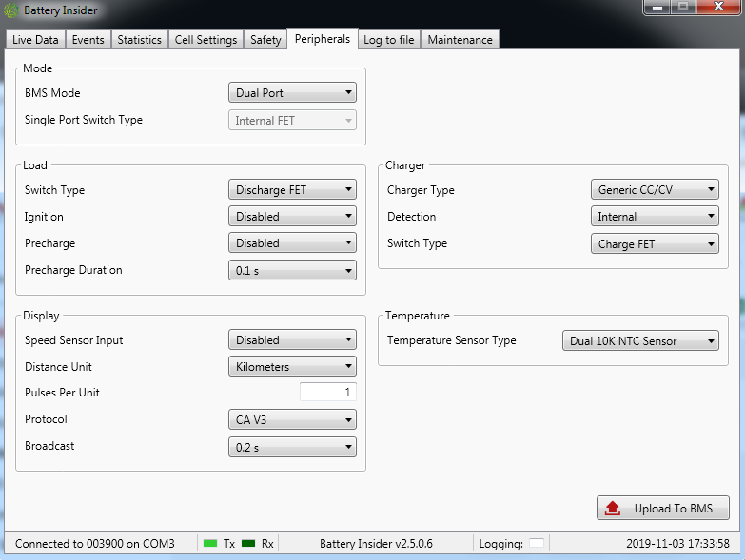Open the Charger Type dropdown
The width and height of the screenshot is (745, 560).
[x=655, y=190]
